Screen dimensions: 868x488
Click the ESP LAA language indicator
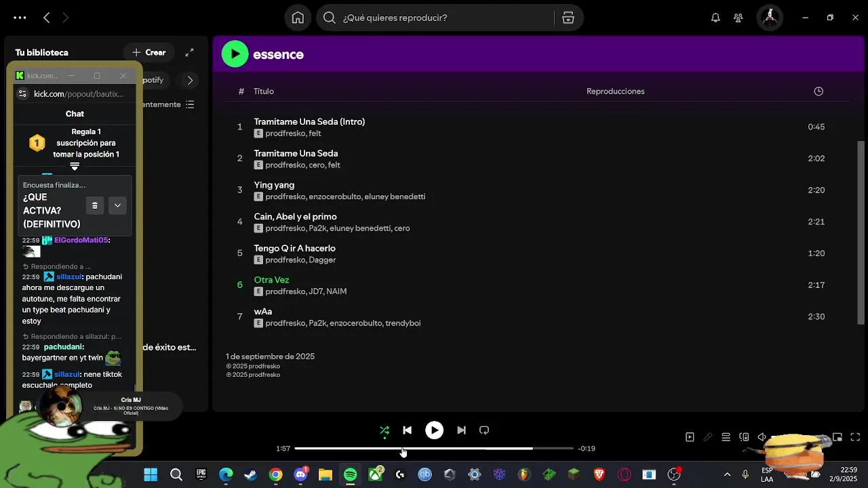(x=767, y=474)
